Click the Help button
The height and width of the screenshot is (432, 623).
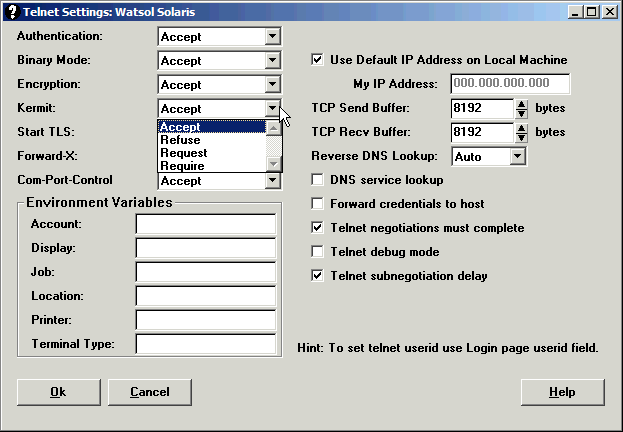tap(562, 392)
